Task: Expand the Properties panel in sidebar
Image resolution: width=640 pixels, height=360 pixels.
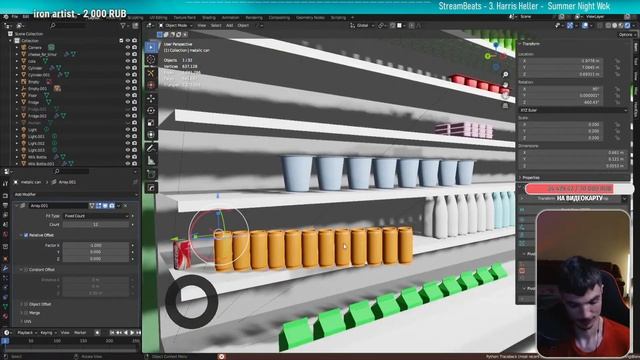Action: coord(520,178)
